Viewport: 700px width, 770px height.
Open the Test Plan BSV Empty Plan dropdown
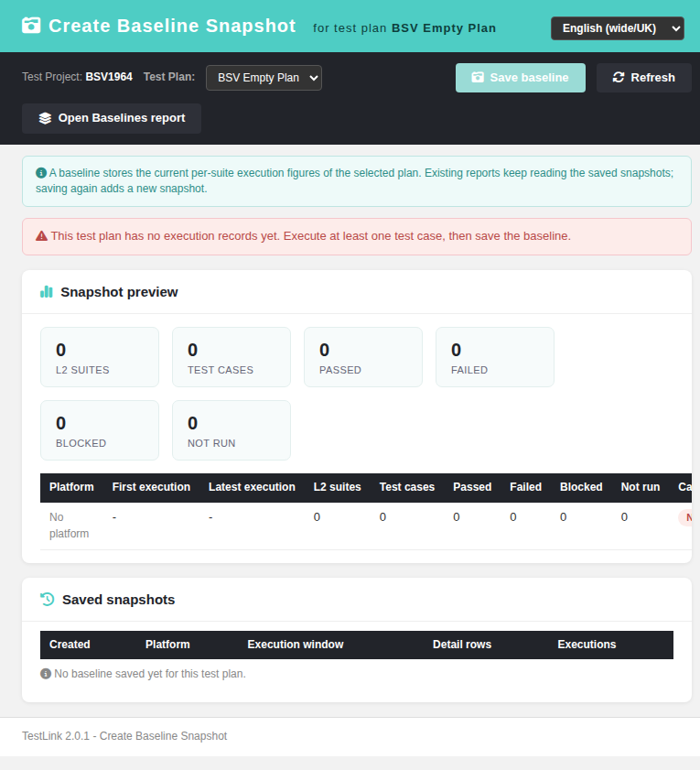coord(264,78)
